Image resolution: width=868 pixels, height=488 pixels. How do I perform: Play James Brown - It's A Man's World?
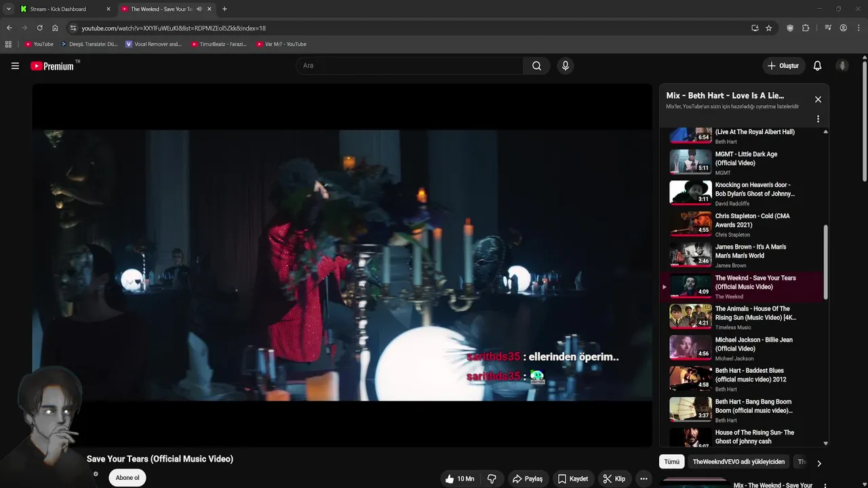click(x=743, y=256)
